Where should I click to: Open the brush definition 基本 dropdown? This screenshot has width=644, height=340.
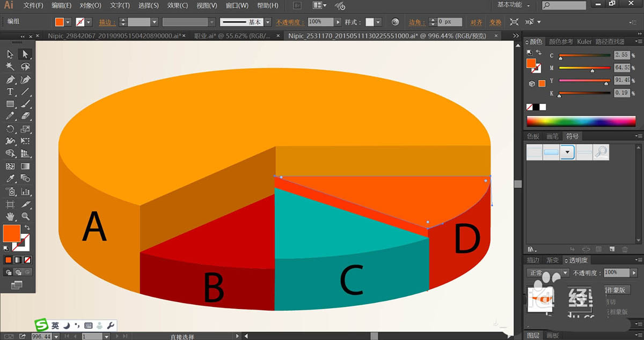(267, 23)
